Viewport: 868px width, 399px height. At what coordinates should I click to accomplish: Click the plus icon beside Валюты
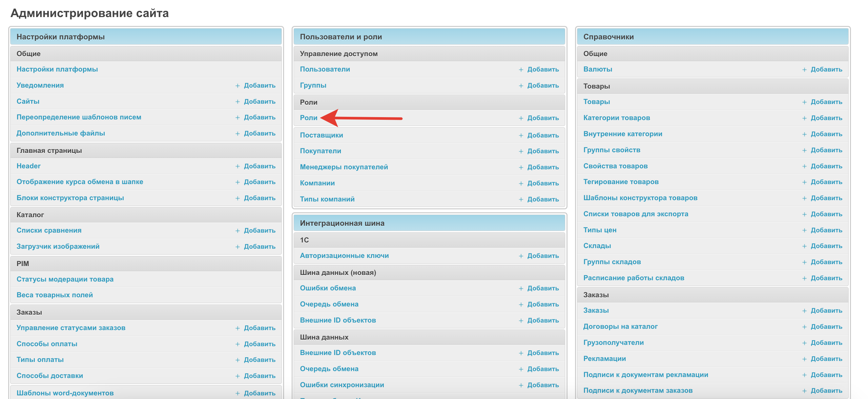804,70
